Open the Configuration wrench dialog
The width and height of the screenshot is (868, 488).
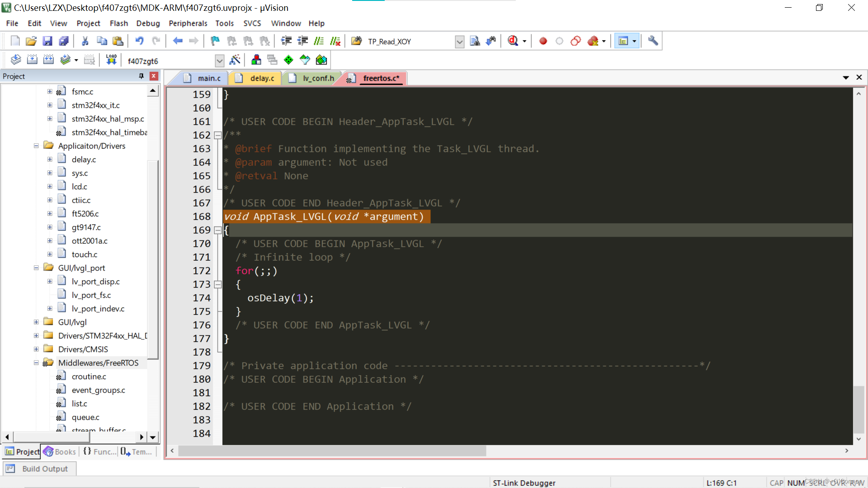pyautogui.click(x=653, y=41)
